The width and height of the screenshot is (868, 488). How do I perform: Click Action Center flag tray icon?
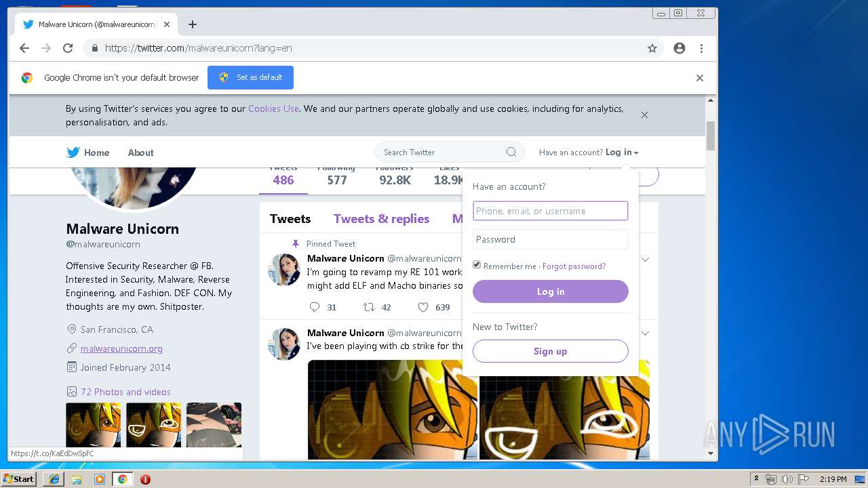(803, 479)
